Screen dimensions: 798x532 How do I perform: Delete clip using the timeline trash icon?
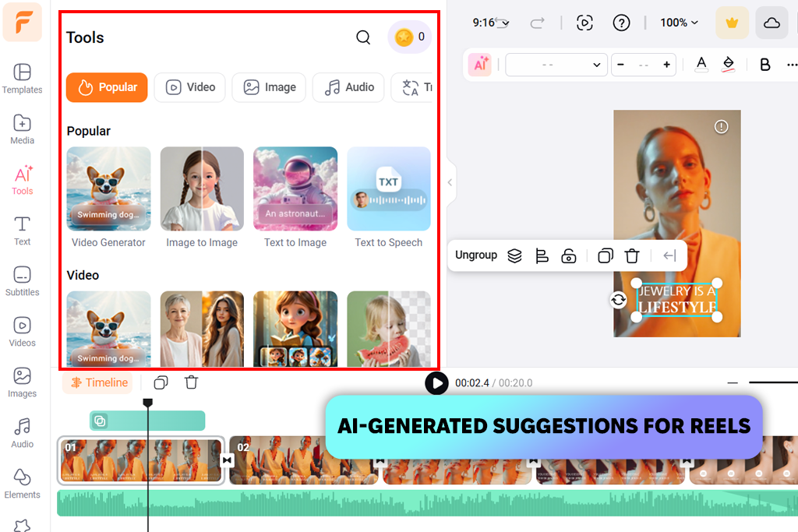point(192,382)
